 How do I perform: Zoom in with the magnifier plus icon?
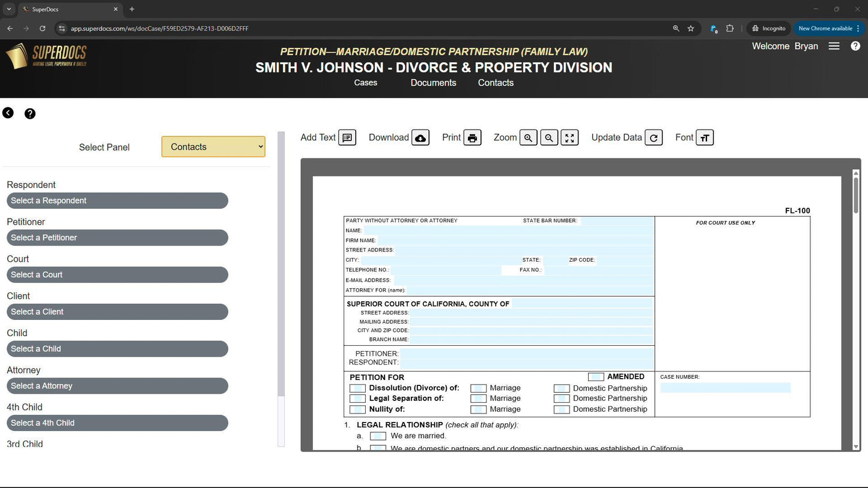(528, 137)
